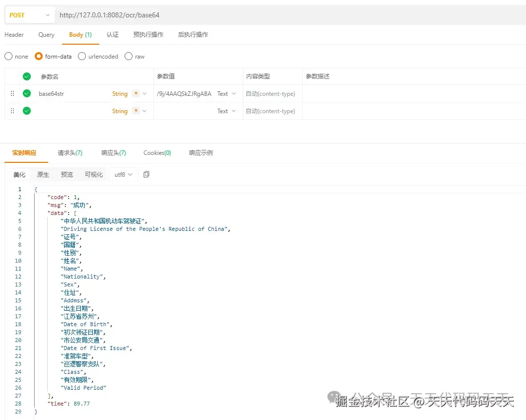Click the request URL input field
Screen dimensions: 526x420
[198, 15]
